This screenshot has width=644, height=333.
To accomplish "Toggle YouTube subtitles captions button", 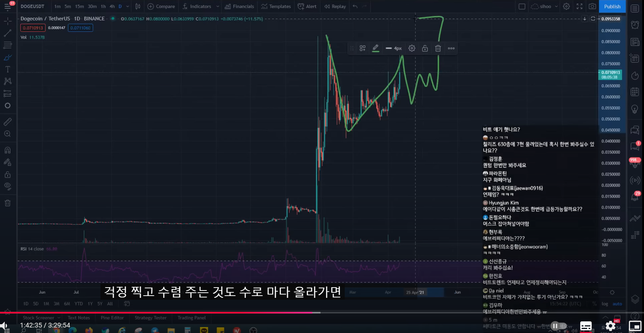I will point(586,326).
